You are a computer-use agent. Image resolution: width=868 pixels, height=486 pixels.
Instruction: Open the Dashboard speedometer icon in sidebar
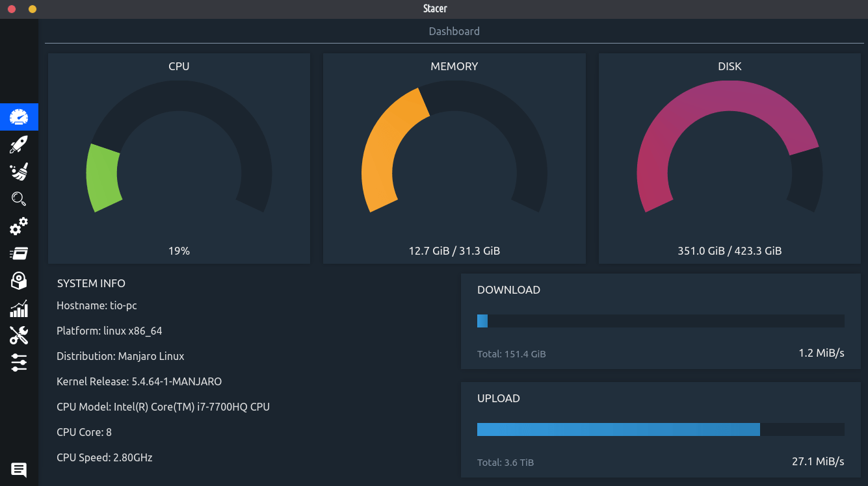coord(19,117)
